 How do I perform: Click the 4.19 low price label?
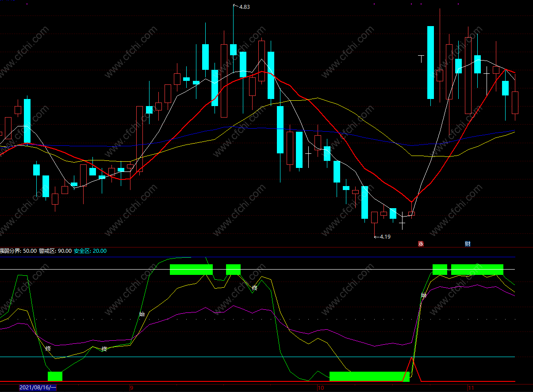point(385,236)
